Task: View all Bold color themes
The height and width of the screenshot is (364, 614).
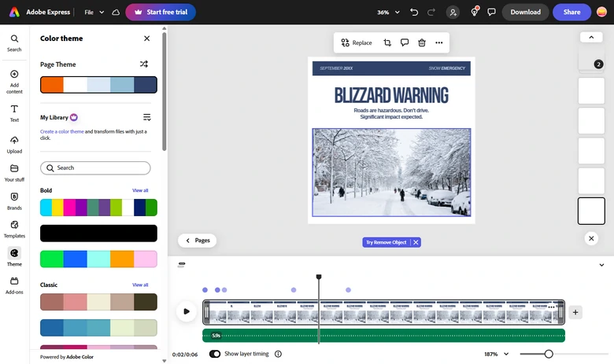Action: pyautogui.click(x=140, y=190)
